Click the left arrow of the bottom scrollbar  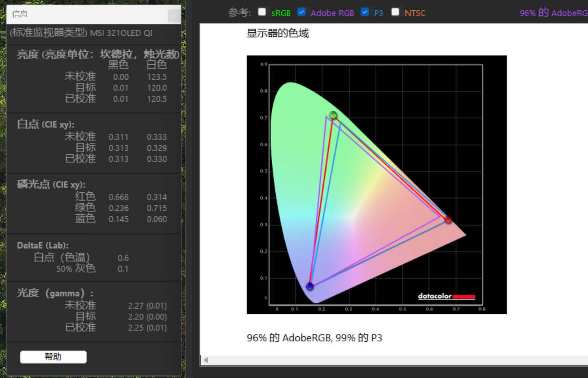point(206,359)
